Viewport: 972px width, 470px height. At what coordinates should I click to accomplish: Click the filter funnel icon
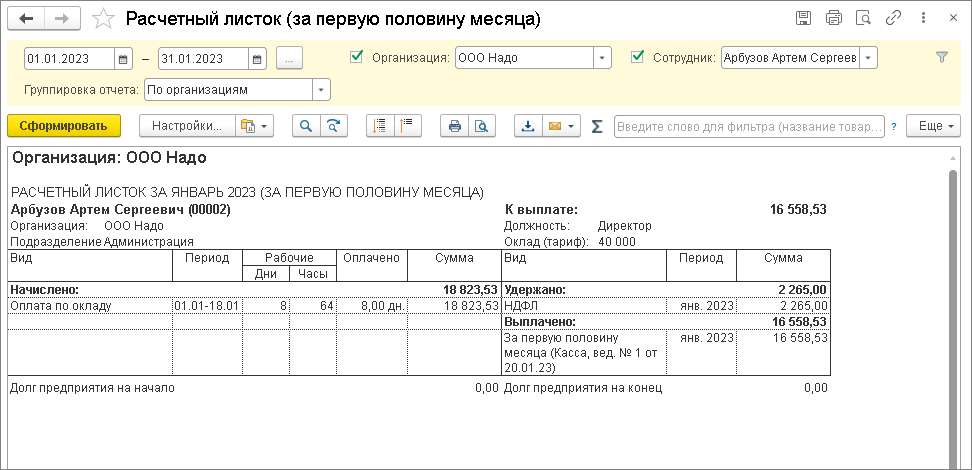pos(941,58)
